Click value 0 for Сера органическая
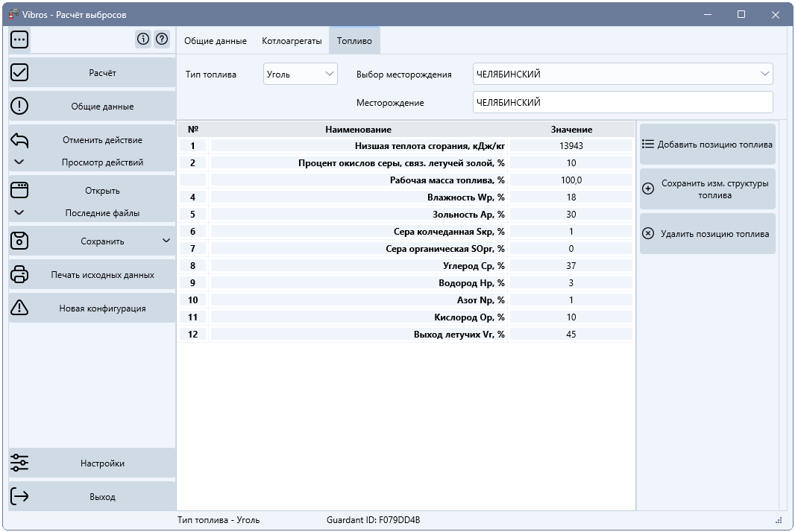 click(571, 248)
